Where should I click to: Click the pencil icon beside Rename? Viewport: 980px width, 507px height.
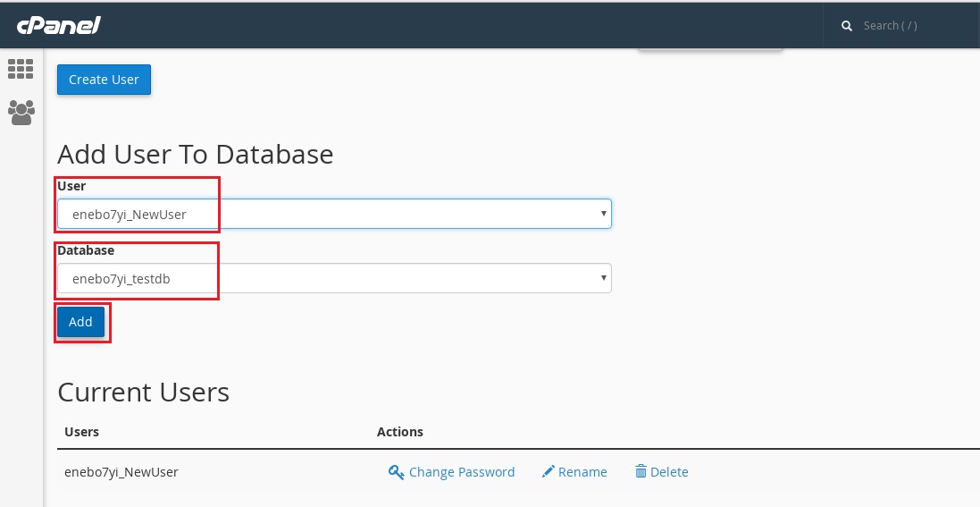click(549, 471)
